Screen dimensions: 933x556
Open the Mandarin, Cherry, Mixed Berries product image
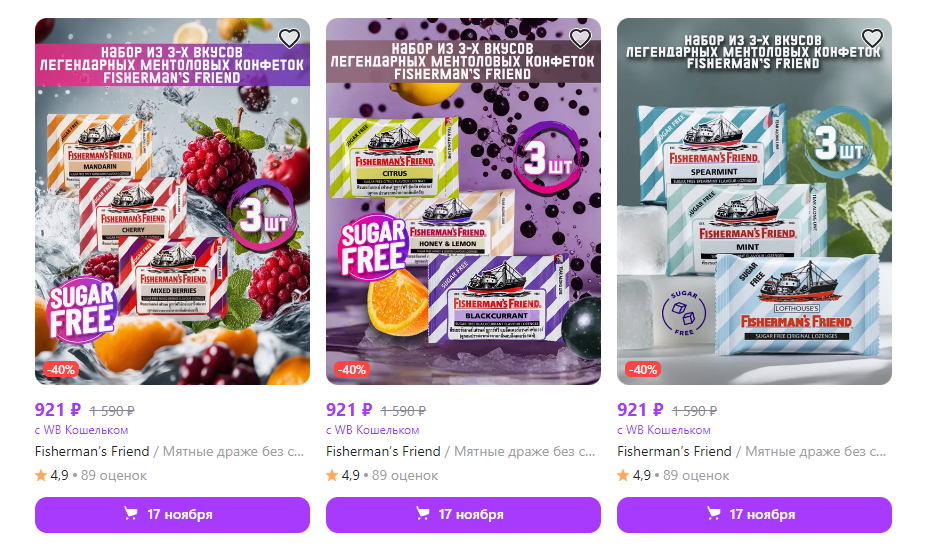[x=172, y=201]
